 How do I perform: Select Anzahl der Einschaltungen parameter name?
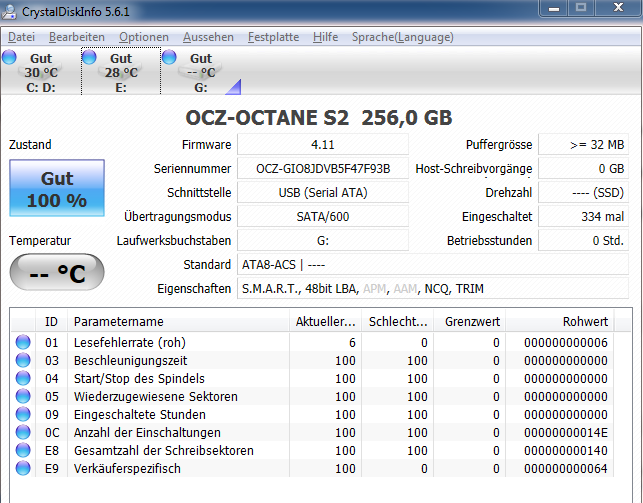coord(147,432)
